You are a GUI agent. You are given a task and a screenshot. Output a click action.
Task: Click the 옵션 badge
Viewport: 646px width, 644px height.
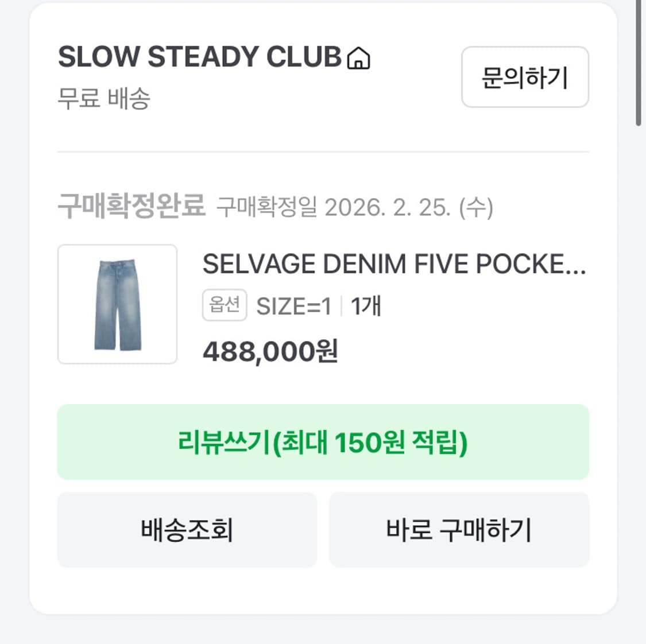pos(225,305)
